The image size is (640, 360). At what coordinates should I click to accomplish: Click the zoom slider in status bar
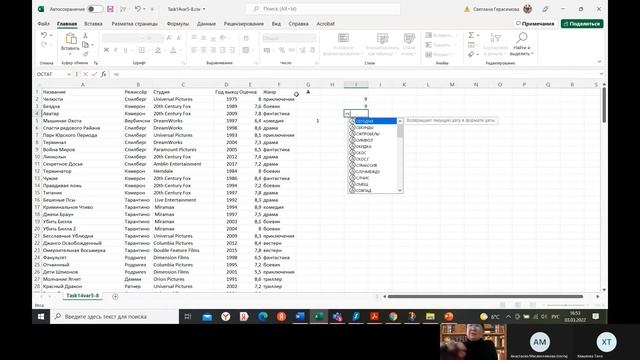[565, 305]
